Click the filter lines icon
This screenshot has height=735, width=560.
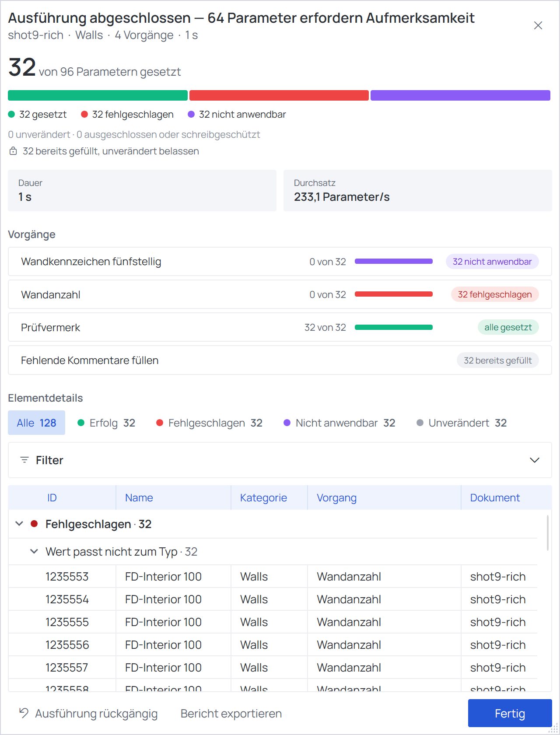[x=24, y=460]
